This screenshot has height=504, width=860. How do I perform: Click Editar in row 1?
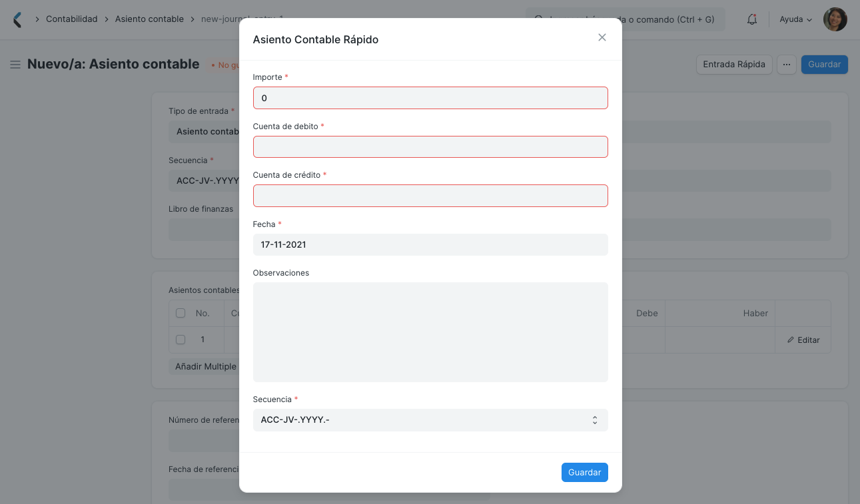[x=803, y=340]
